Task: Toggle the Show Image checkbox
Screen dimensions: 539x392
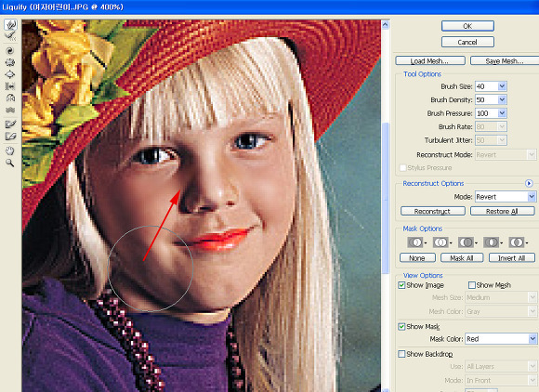Action: [x=401, y=285]
